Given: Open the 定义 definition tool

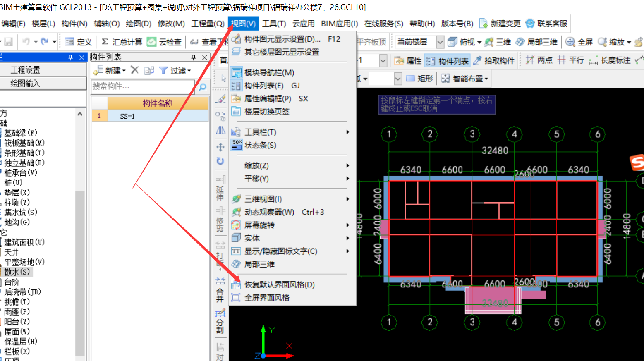Looking at the screenshot, I should click(x=79, y=42).
